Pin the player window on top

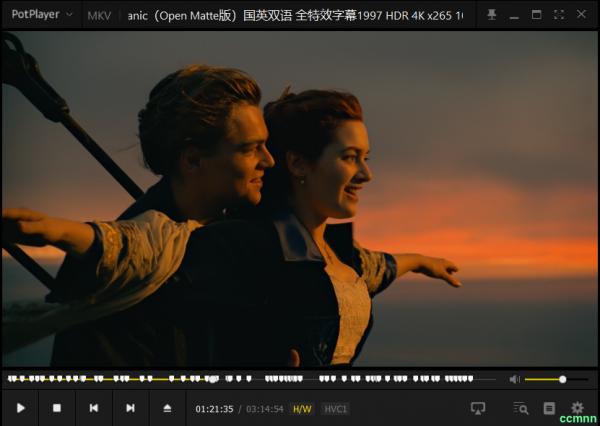coord(491,15)
